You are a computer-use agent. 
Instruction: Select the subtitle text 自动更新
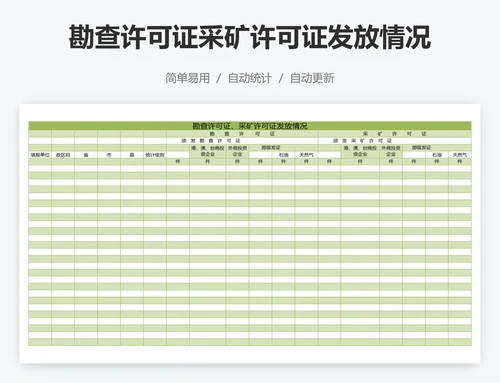click(x=312, y=78)
